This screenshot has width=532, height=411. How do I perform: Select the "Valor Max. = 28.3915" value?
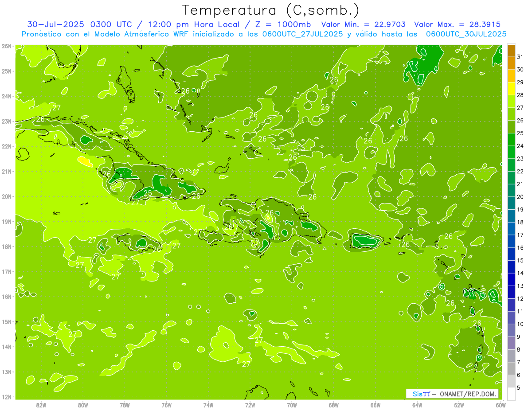[457, 24]
